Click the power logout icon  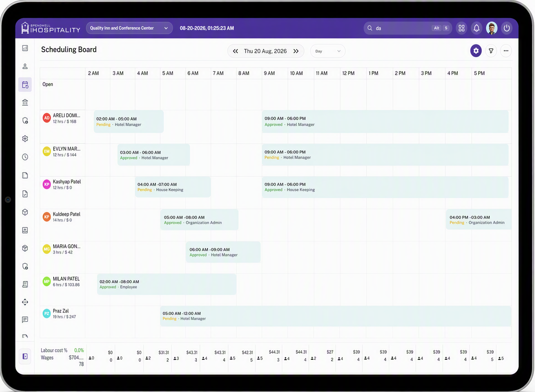[507, 28]
